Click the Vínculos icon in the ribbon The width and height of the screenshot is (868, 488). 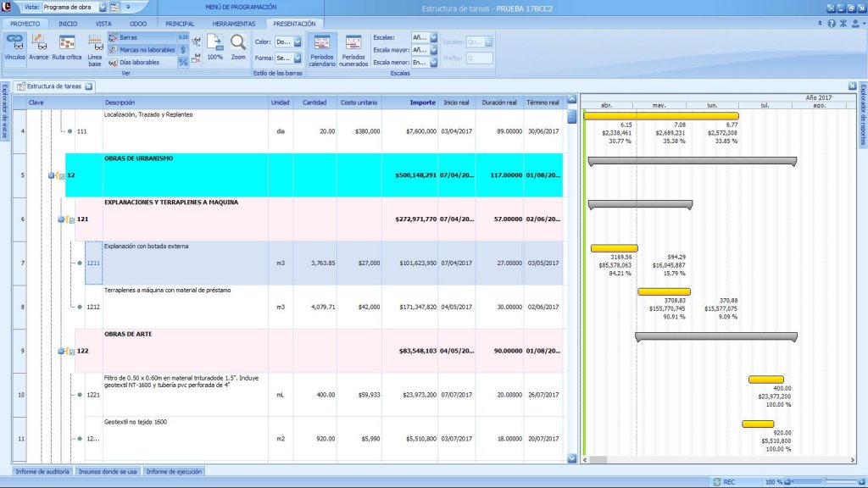[x=14, y=47]
